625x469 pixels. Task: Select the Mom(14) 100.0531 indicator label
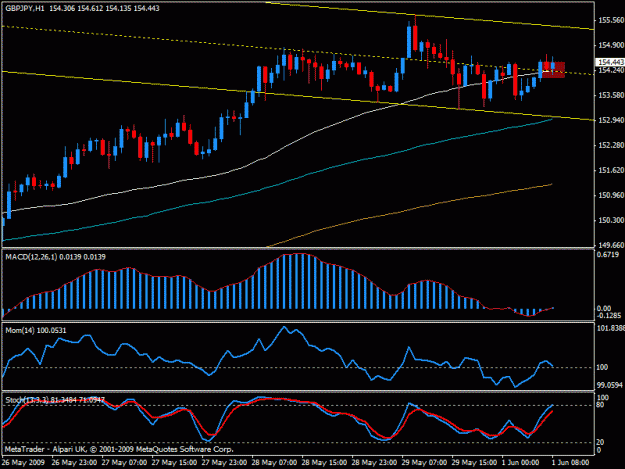(36, 330)
